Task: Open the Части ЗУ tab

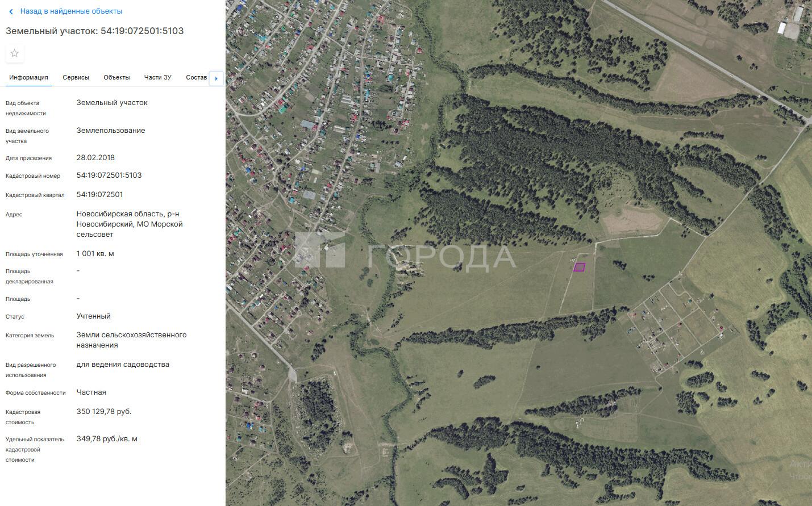Action: [157, 77]
